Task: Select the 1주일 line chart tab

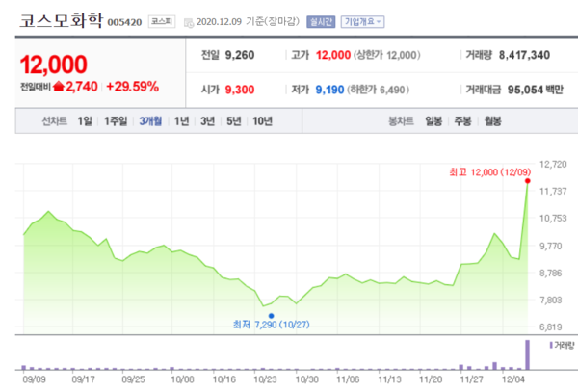Action: 116,120
